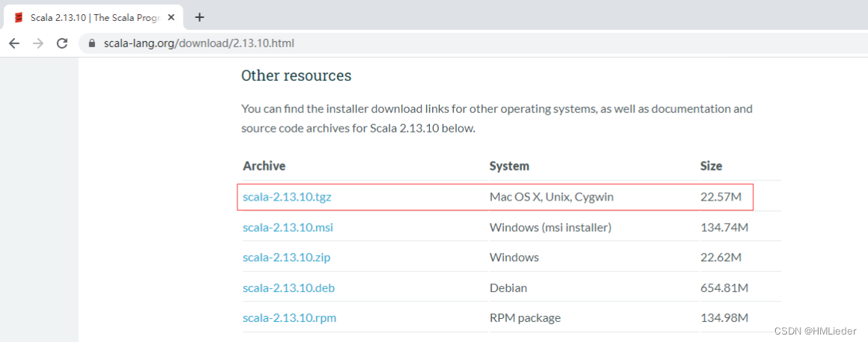Click the padlock site security icon

click(x=92, y=43)
